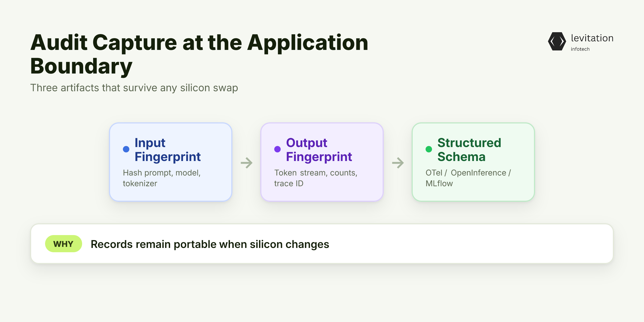
Task: Click the green dot beside Structured Schema
Action: tap(429, 149)
